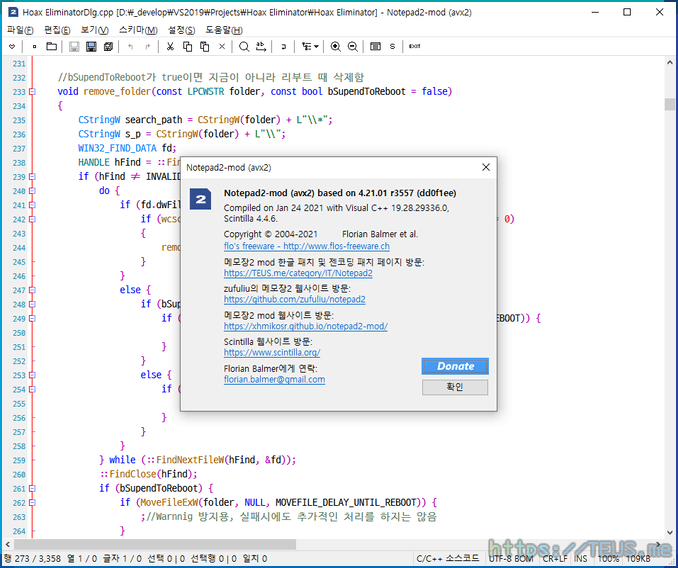The height and width of the screenshot is (568, 678).
Task: Open Find with magnifier icon
Action: [244, 46]
